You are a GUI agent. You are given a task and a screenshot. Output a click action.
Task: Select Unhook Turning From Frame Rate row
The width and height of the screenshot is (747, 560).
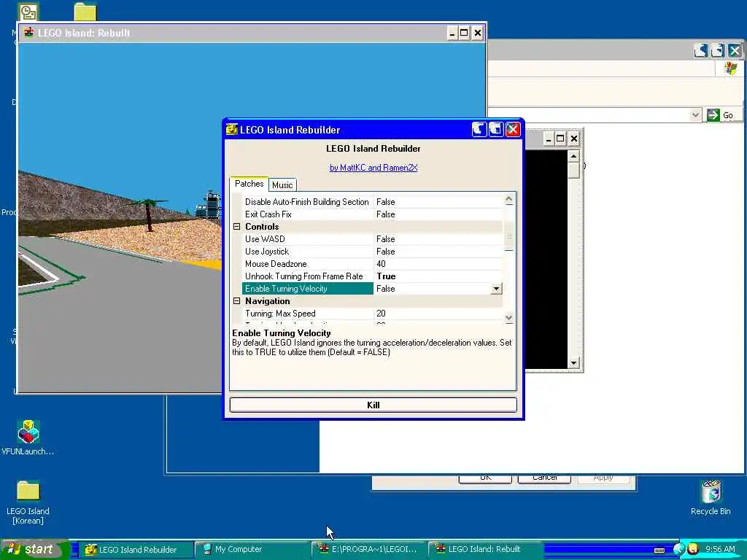pos(372,276)
